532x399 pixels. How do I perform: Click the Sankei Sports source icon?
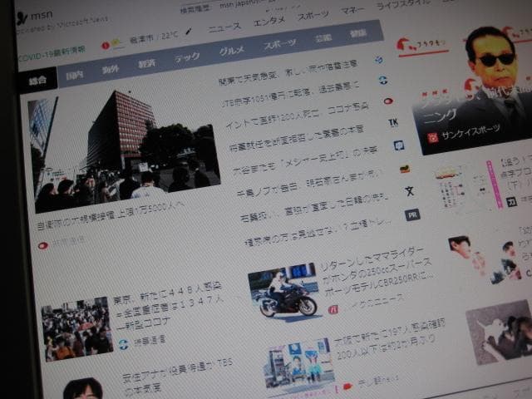pos(432,137)
